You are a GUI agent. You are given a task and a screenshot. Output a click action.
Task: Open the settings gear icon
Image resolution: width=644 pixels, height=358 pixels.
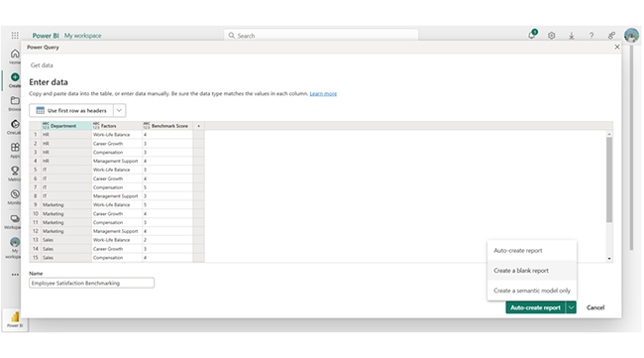pos(552,36)
